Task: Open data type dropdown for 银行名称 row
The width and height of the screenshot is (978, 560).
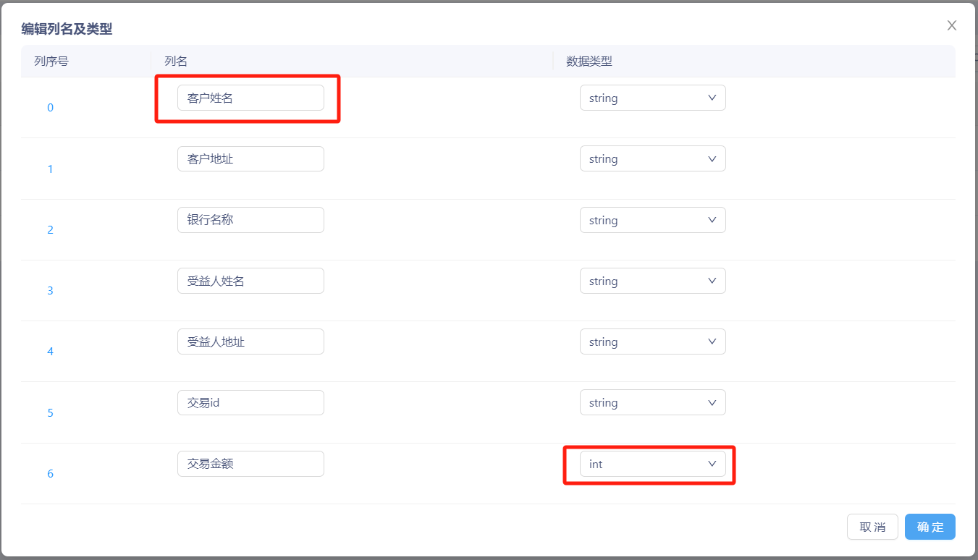Action: (x=652, y=220)
